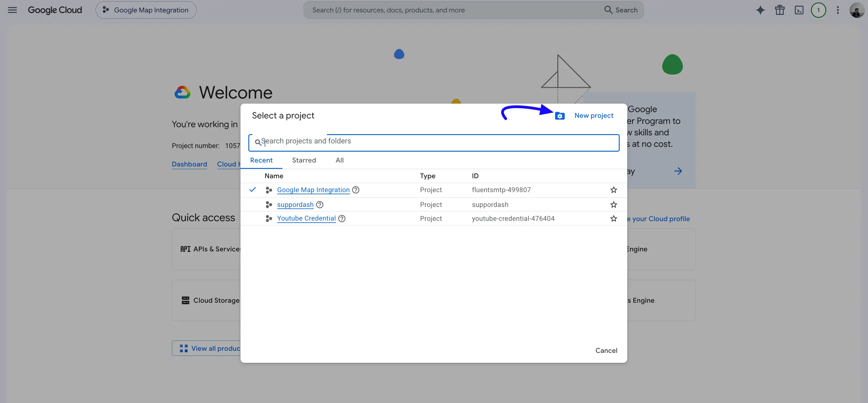Click the Cloud profile link
The width and height of the screenshot is (868, 403).
click(x=658, y=219)
